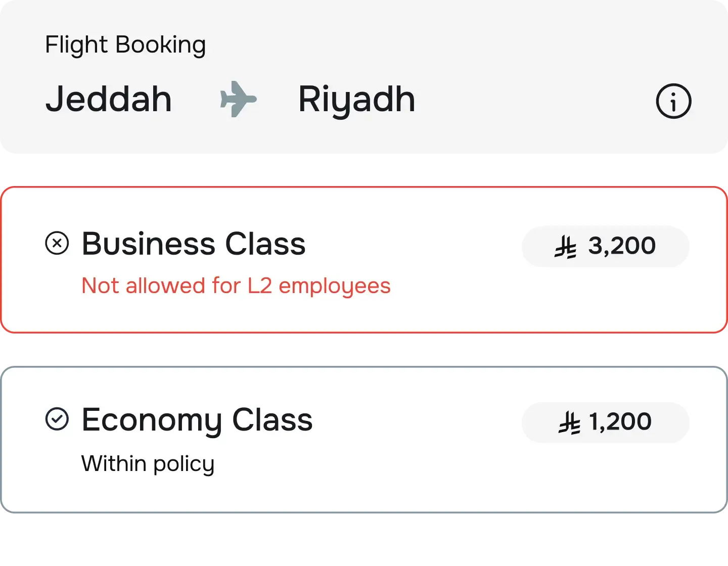Click the X circle icon beside Business Class
Screen dimensions: 728x566
(x=57, y=243)
